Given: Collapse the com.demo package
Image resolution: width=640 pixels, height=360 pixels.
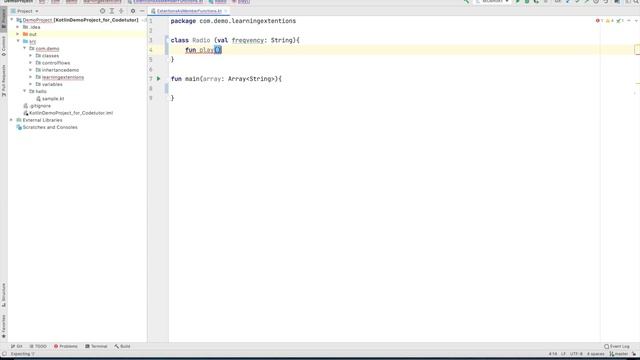Looking at the screenshot, I should click(x=24, y=48).
